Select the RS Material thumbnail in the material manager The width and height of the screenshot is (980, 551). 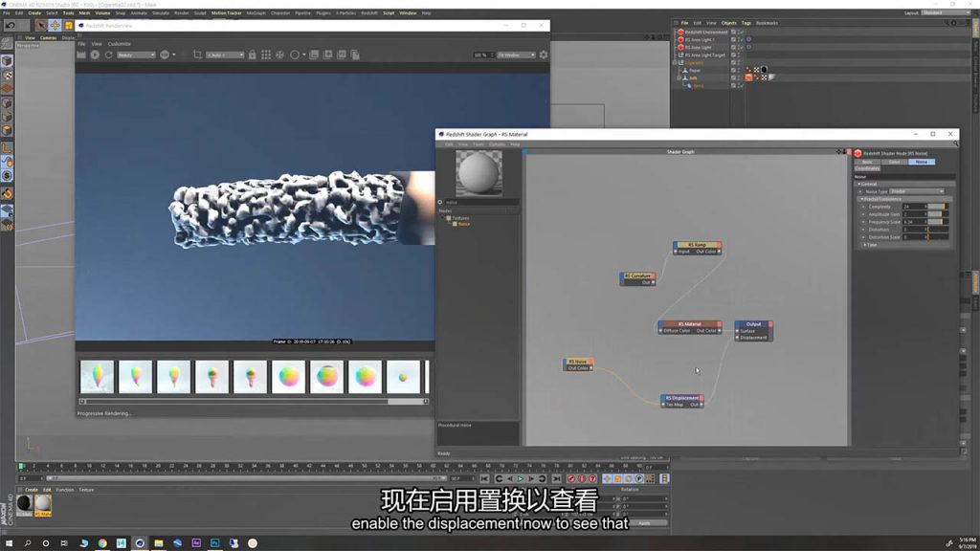(x=42, y=504)
